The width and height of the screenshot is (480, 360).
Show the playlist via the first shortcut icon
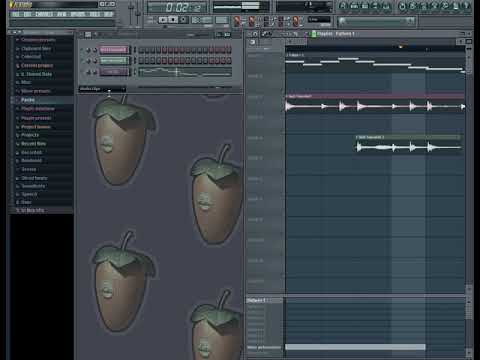point(343,6)
